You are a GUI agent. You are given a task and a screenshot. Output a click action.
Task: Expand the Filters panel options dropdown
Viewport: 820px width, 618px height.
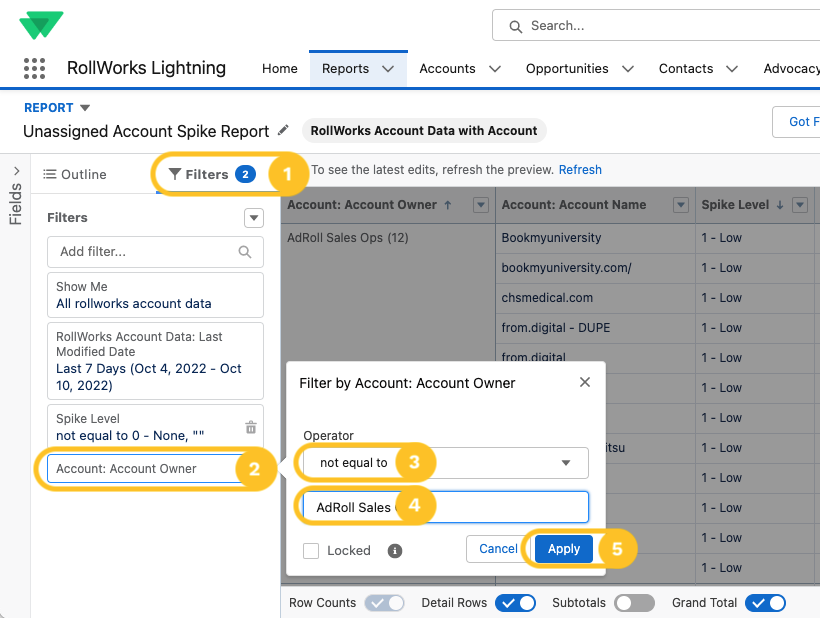coord(254,218)
